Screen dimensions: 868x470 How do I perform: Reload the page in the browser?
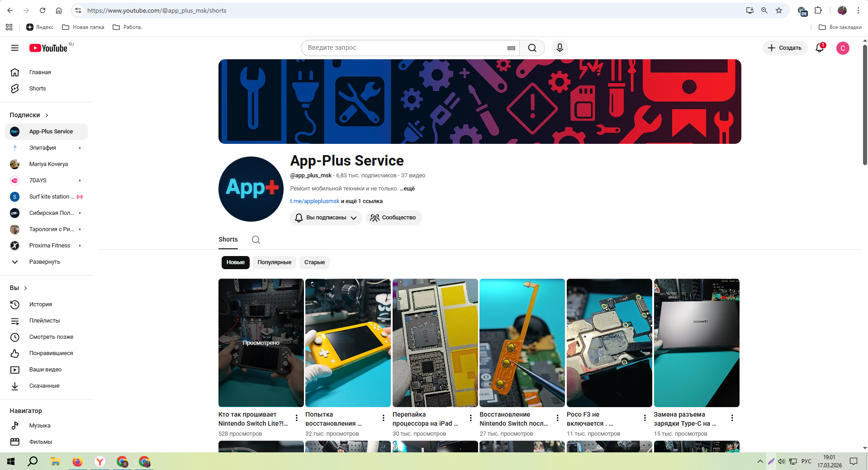click(43, 10)
